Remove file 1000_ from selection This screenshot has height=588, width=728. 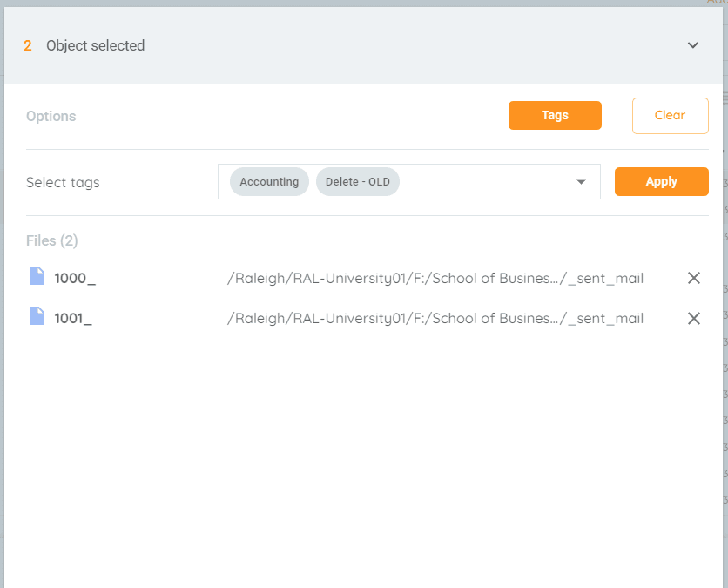(694, 278)
